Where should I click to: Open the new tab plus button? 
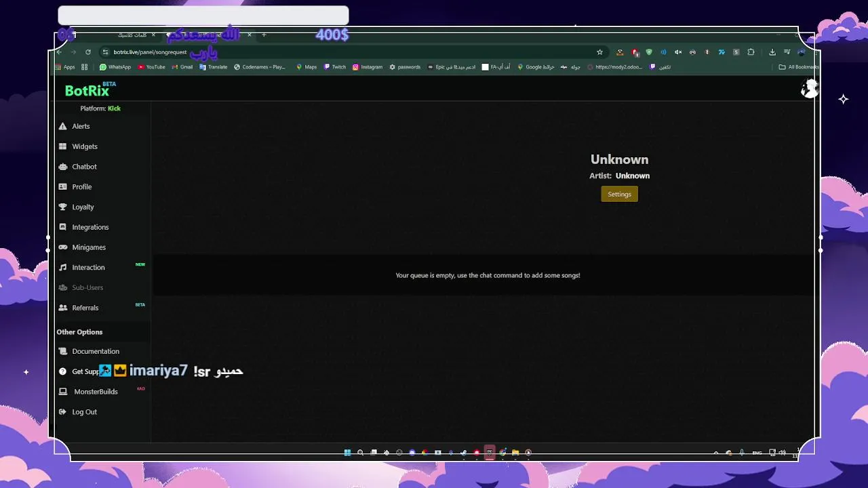point(264,35)
